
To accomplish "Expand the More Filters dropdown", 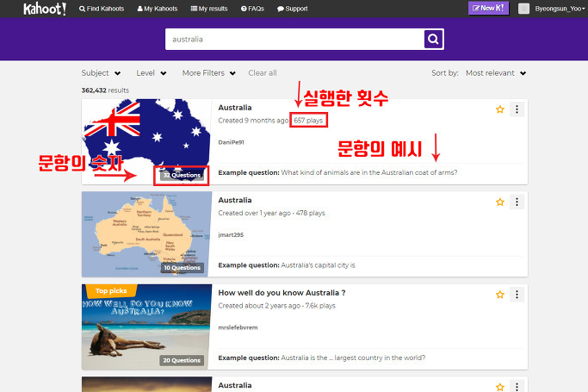I will [x=209, y=73].
